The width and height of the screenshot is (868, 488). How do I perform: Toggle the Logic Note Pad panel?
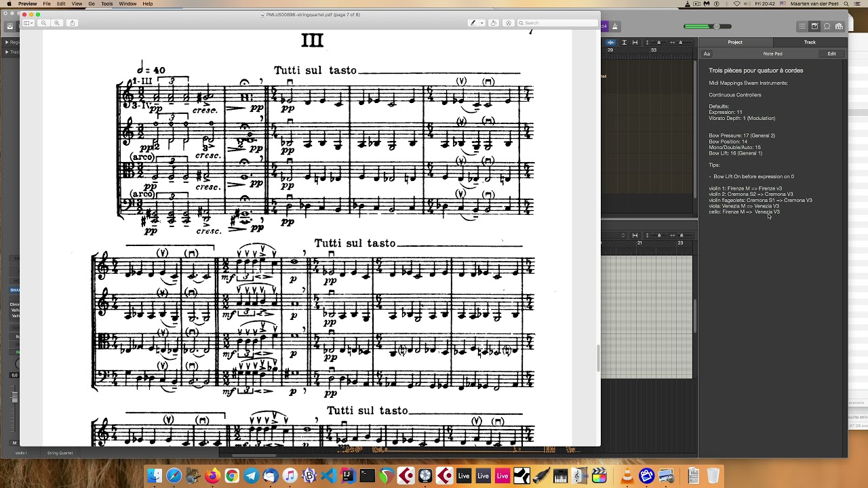coord(814,26)
